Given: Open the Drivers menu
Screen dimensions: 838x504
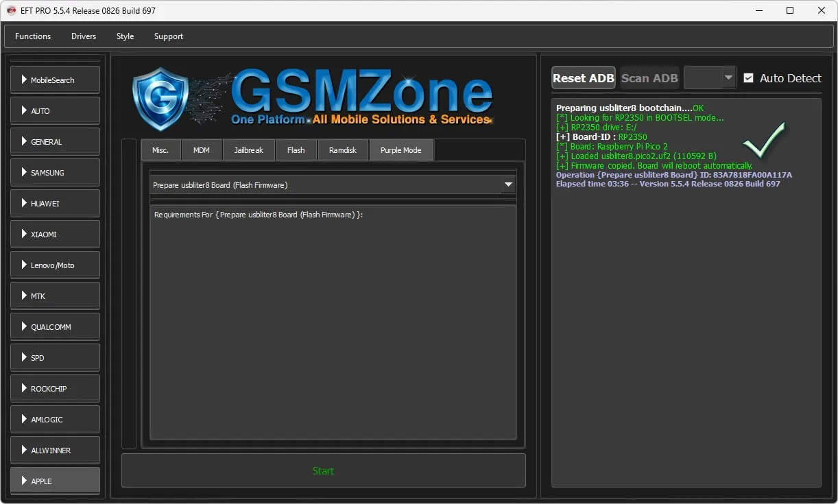Looking at the screenshot, I should (x=84, y=36).
